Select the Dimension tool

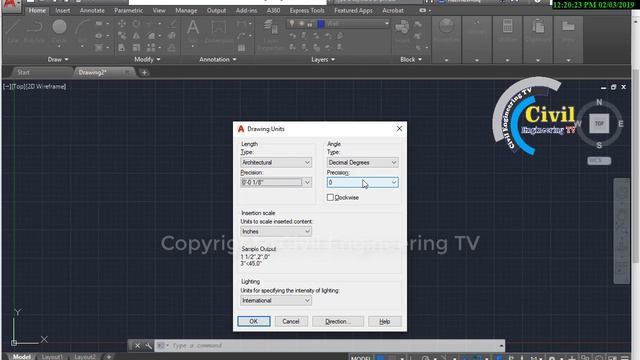[x=219, y=32]
